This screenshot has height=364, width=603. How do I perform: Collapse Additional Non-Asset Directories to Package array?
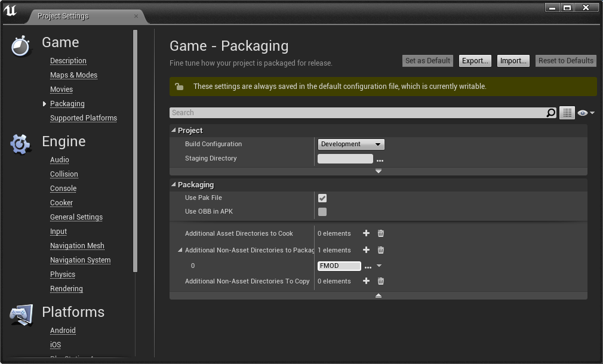(180, 250)
